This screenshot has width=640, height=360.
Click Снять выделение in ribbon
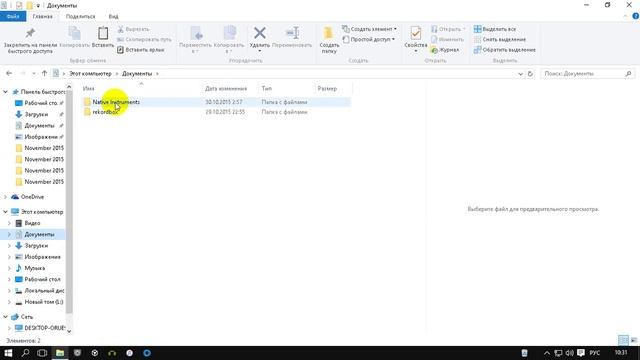(500, 40)
